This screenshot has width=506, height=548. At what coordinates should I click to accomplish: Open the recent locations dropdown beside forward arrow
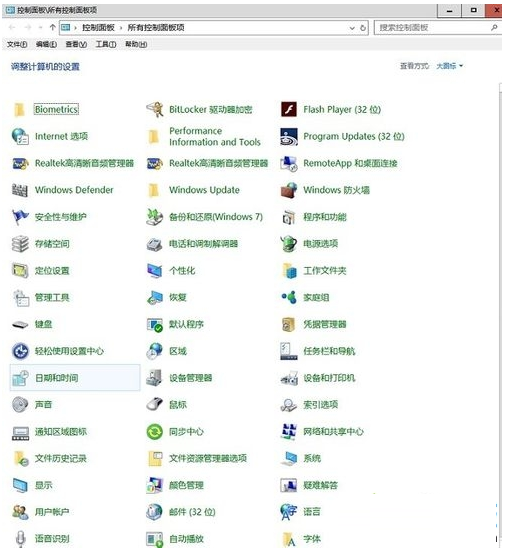click(x=41, y=28)
